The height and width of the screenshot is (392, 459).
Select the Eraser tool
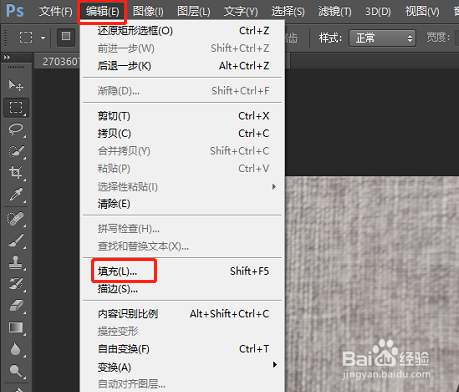(16, 306)
